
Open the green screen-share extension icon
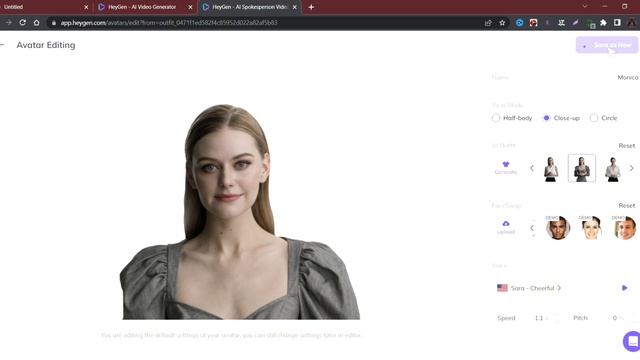coord(590,24)
